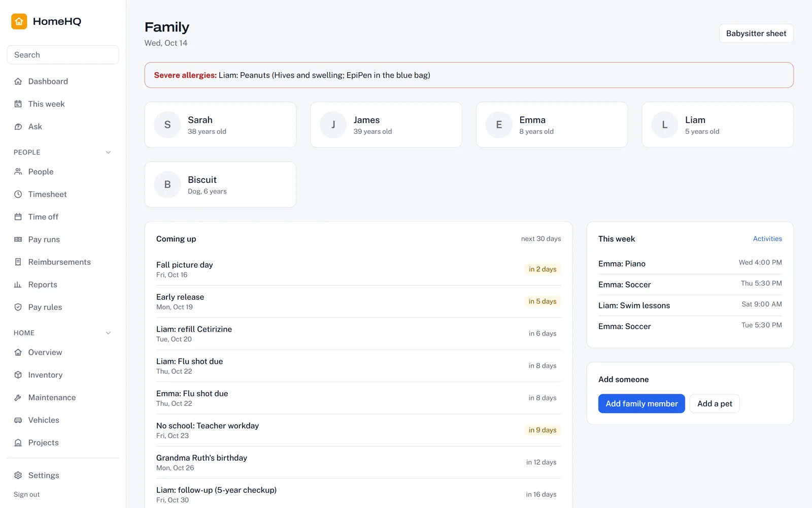The width and height of the screenshot is (812, 508).
Task: Click the Maintenance wrench icon
Action: click(18, 398)
